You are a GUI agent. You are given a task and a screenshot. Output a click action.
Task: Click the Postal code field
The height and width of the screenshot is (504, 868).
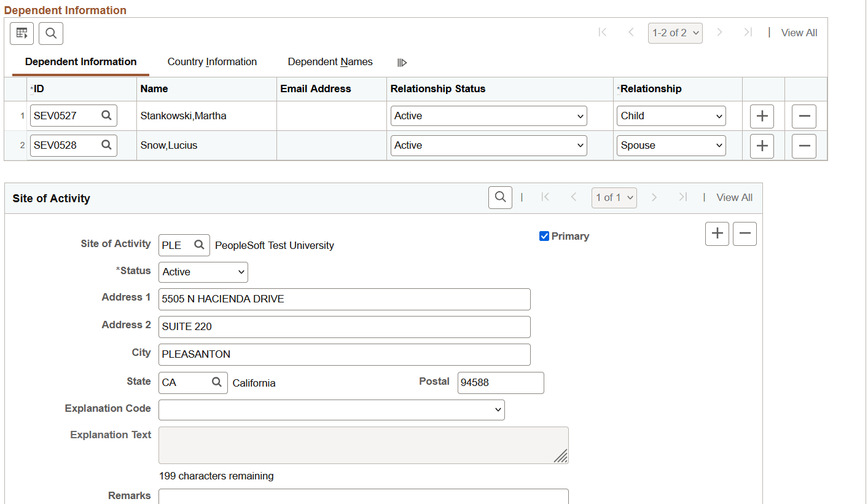(500, 383)
